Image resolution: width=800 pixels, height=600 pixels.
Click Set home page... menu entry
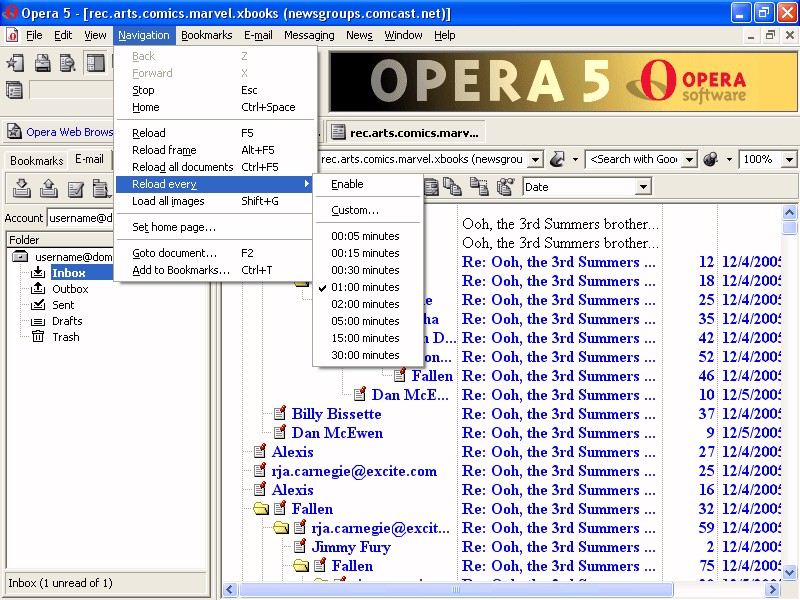tap(214, 227)
